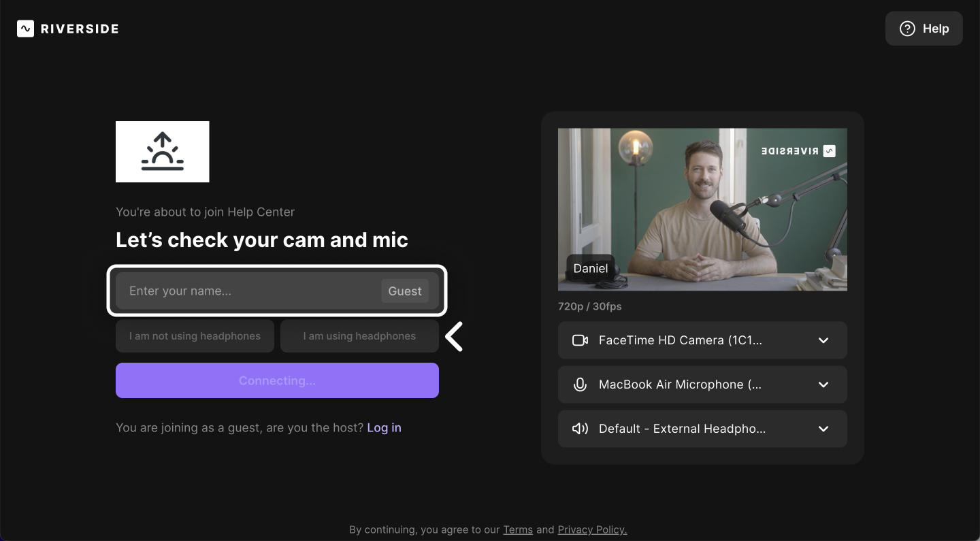Viewport: 980px width, 541px height.
Task: Click the question mark help icon
Action: pos(907,29)
